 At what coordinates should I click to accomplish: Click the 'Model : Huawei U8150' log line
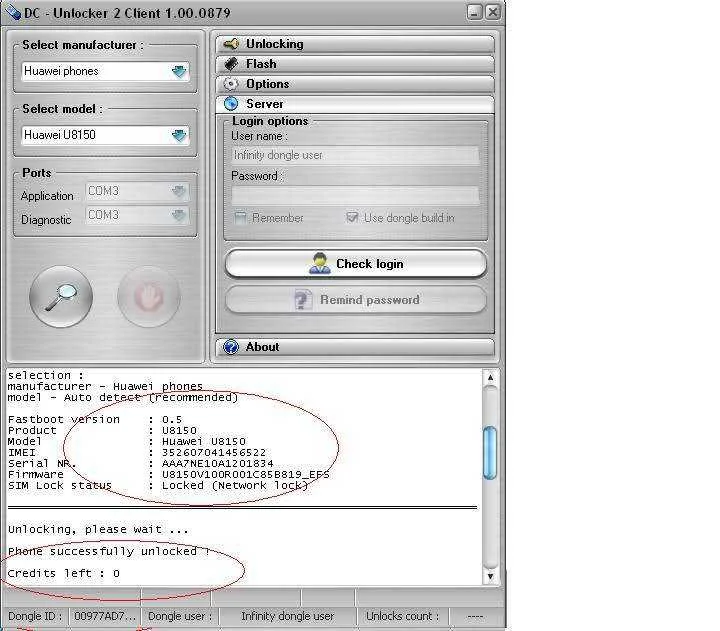click(127, 441)
